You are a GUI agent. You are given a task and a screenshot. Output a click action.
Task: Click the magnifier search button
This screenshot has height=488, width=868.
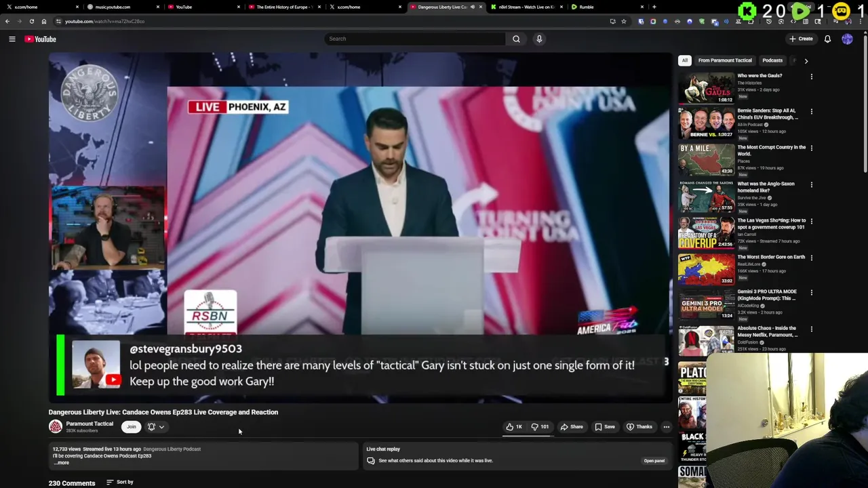pyautogui.click(x=516, y=39)
